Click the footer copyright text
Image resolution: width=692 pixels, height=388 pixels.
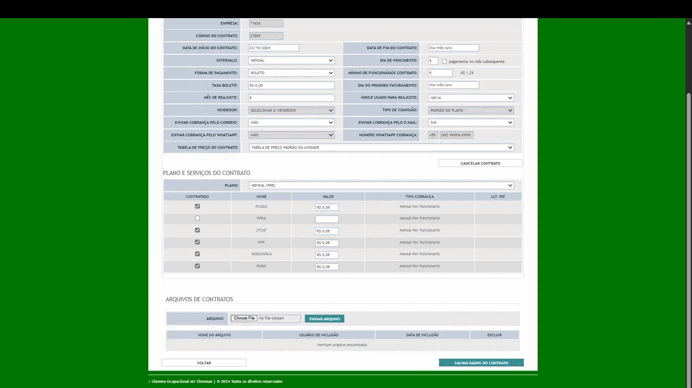(217, 381)
